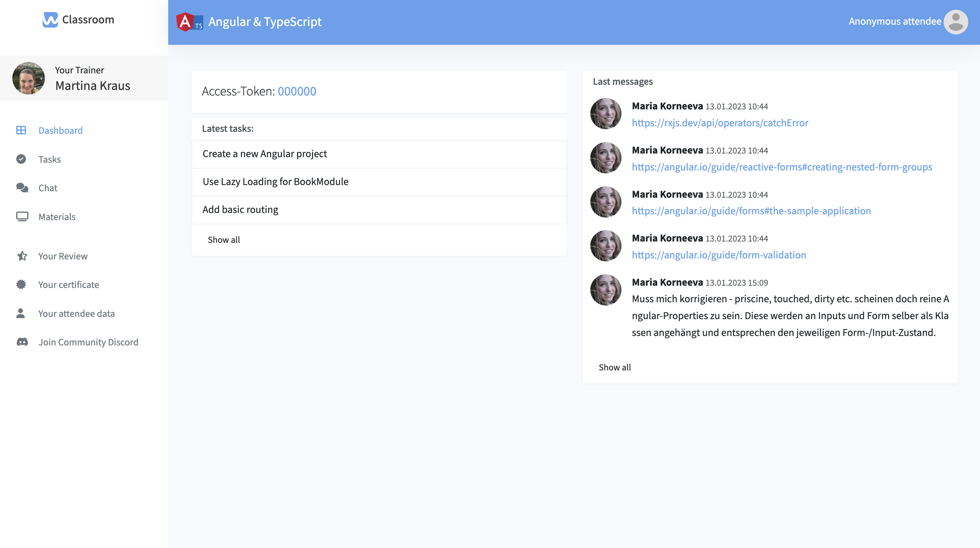
Task: Click the Discord logo icon
Action: [x=22, y=342]
